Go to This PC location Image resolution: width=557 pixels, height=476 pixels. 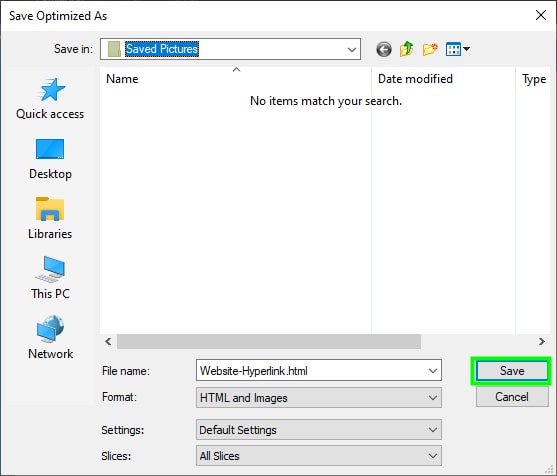tap(50, 278)
